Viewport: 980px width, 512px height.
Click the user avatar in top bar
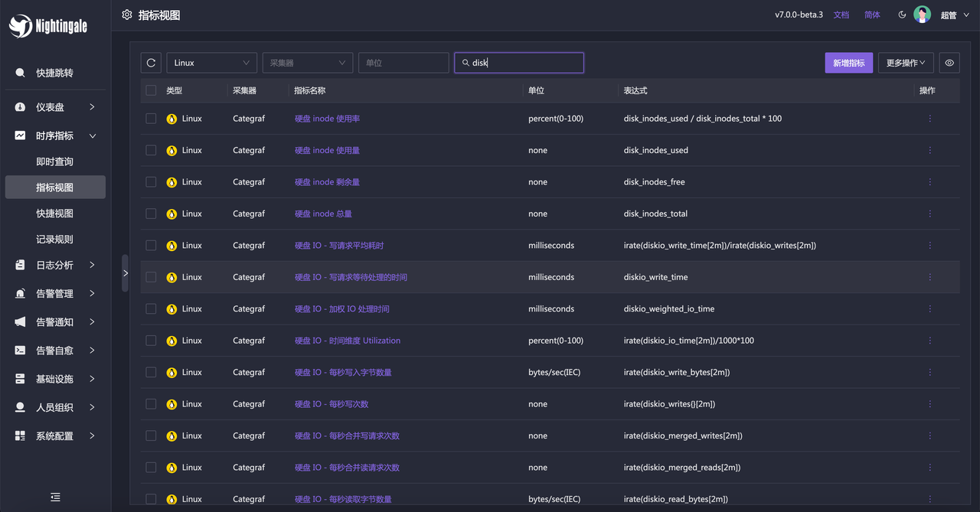pyautogui.click(x=922, y=15)
